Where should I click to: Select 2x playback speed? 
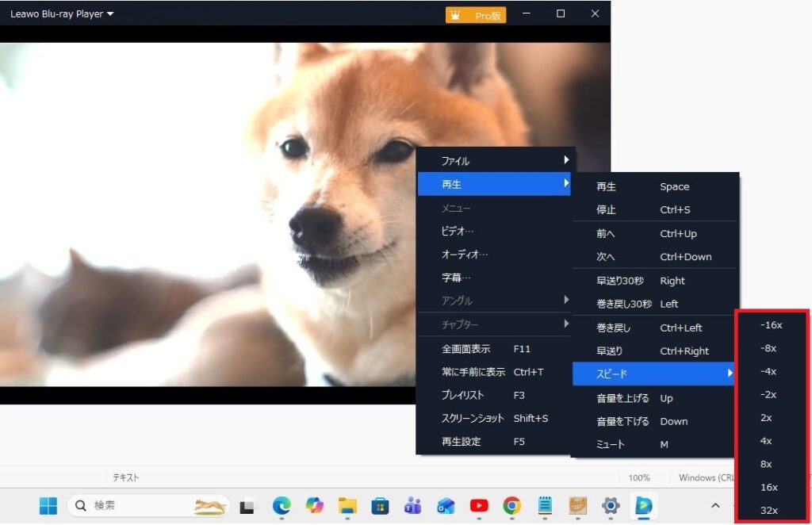765,417
